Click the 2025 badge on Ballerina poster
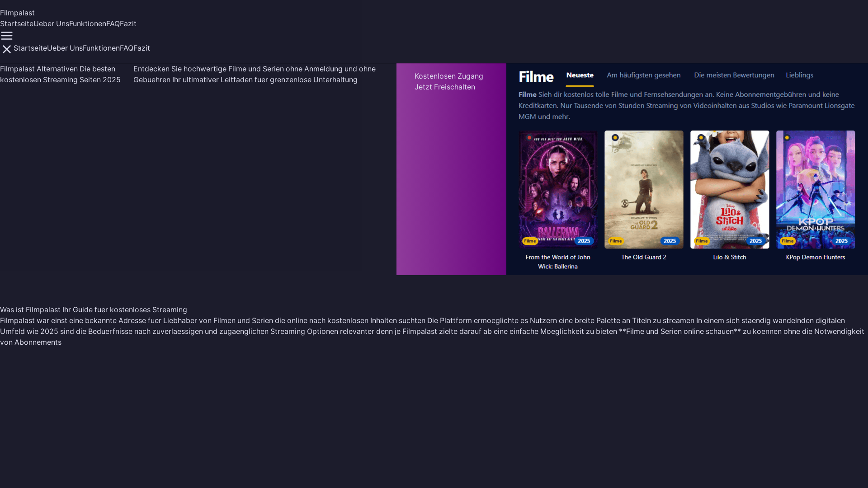This screenshot has width=868, height=488. tap(584, 241)
